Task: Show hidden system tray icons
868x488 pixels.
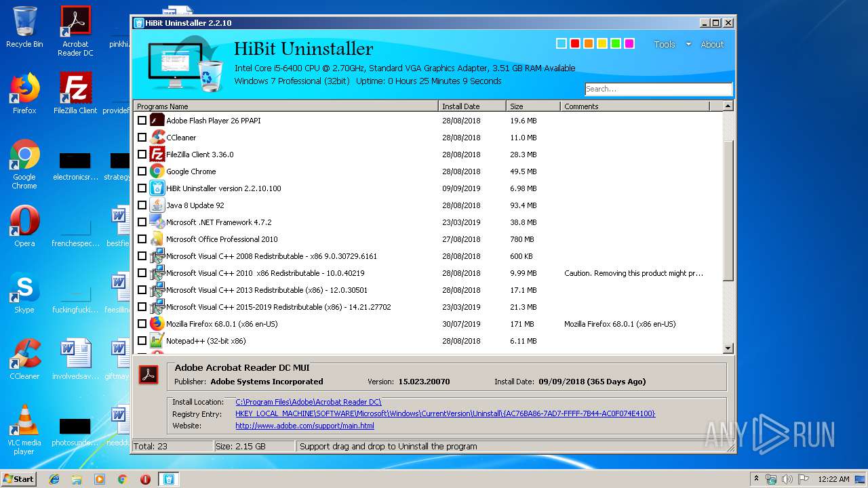Action: coord(756,479)
